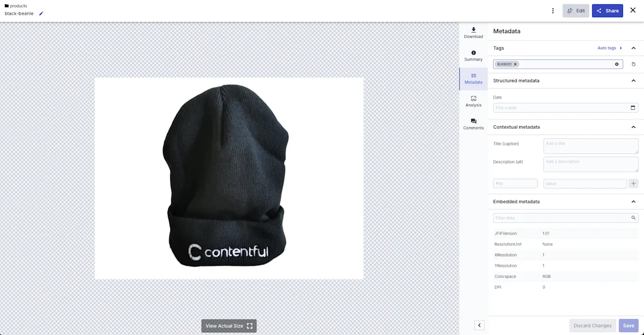Click Discard Changes button
Image resolution: width=644 pixels, height=335 pixels.
pos(592,326)
